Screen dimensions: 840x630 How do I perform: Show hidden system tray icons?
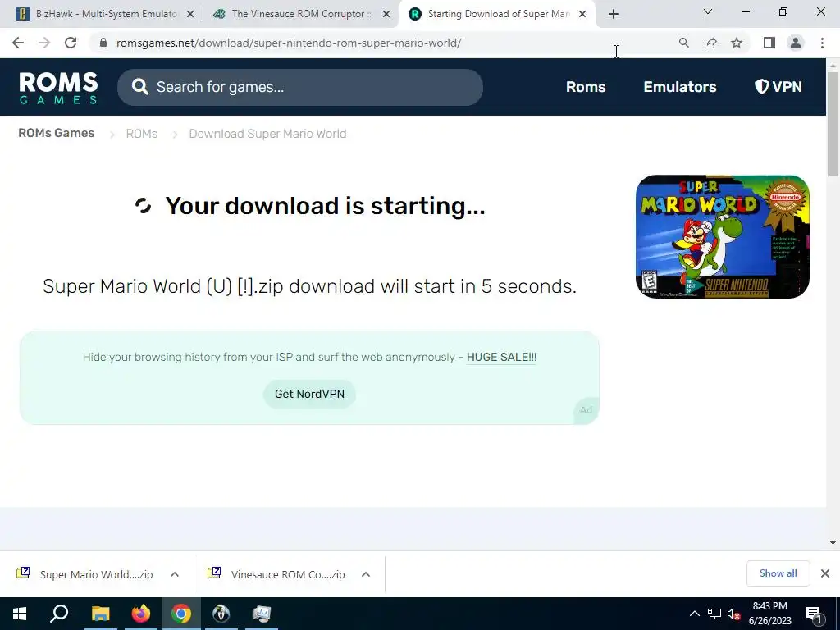[x=694, y=614]
